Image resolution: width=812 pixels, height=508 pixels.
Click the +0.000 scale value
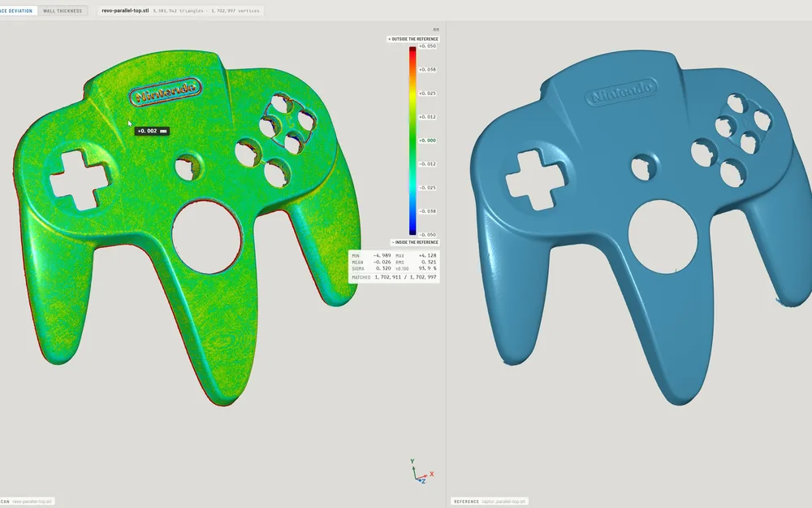click(x=427, y=141)
